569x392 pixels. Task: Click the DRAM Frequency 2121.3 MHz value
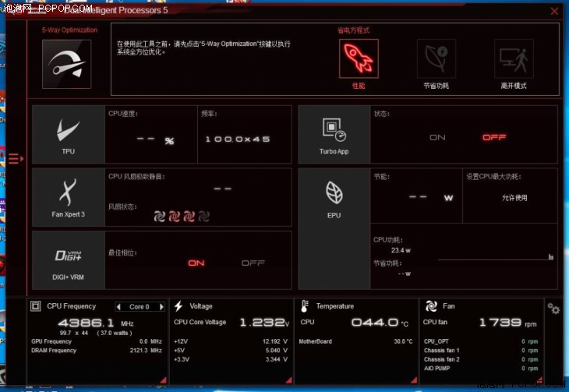click(146, 350)
